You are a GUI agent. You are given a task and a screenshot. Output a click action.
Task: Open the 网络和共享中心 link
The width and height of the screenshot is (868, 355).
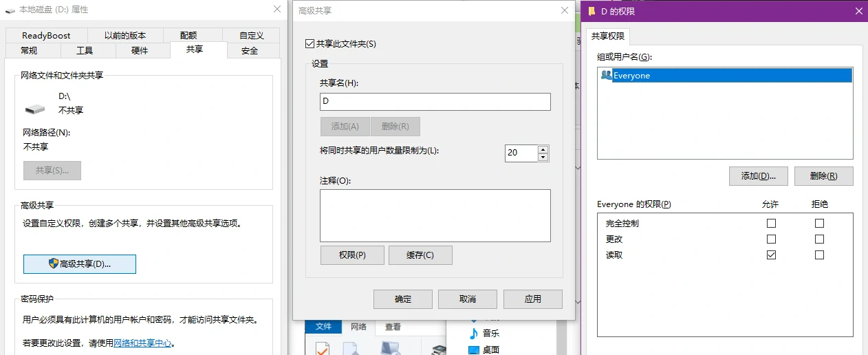click(x=142, y=343)
